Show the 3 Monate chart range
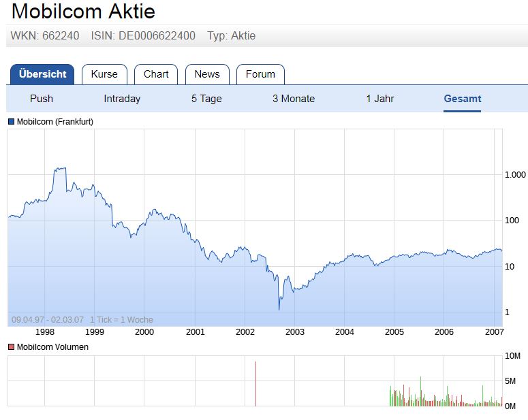 [x=294, y=99]
